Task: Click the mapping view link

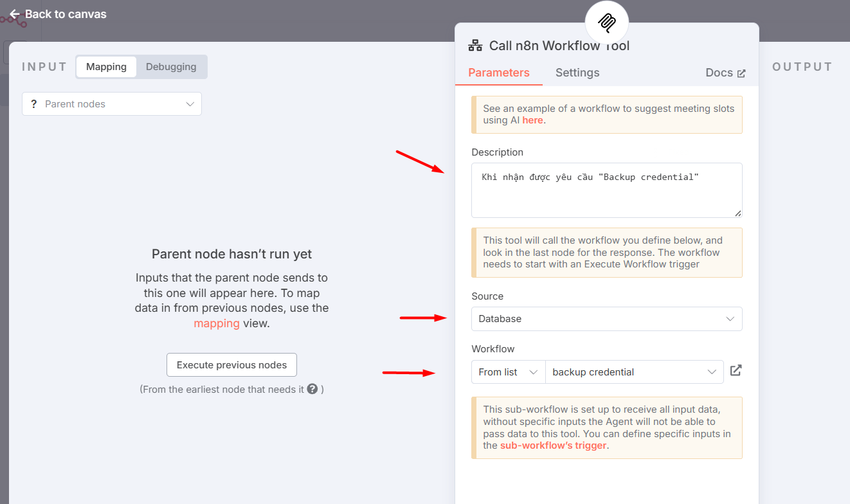Action: click(217, 323)
